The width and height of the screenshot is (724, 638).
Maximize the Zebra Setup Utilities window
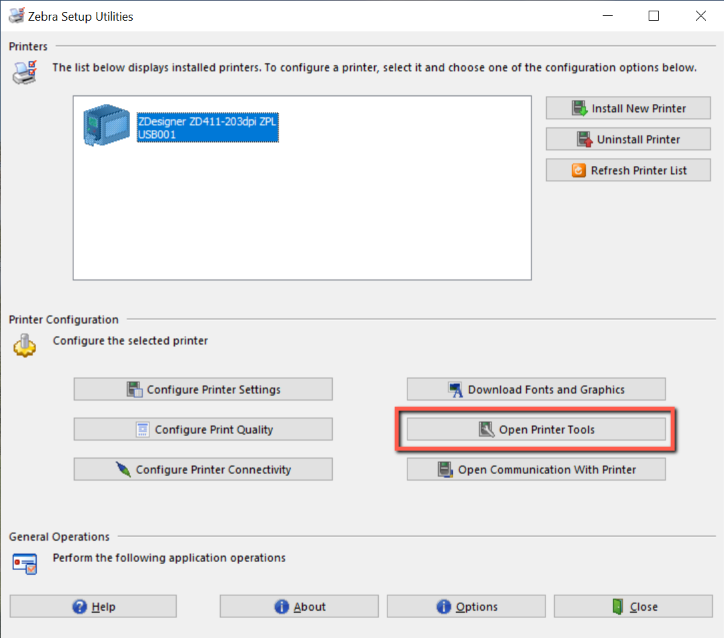click(x=653, y=16)
